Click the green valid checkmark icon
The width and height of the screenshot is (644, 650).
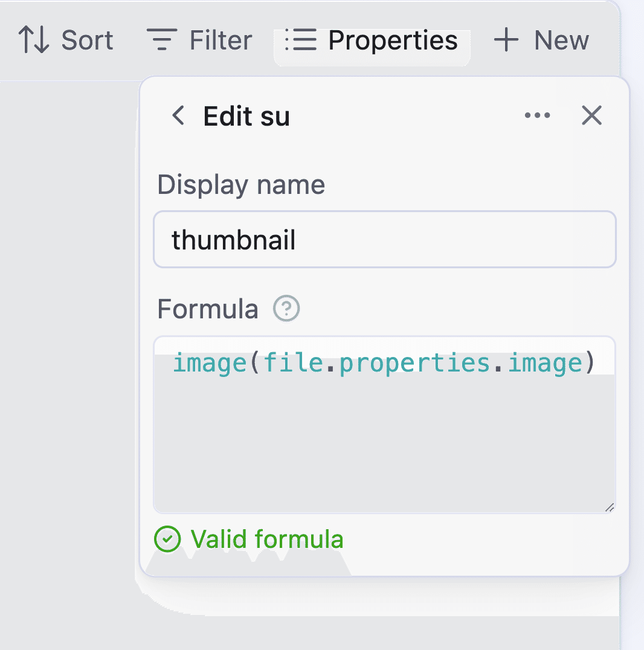click(167, 539)
